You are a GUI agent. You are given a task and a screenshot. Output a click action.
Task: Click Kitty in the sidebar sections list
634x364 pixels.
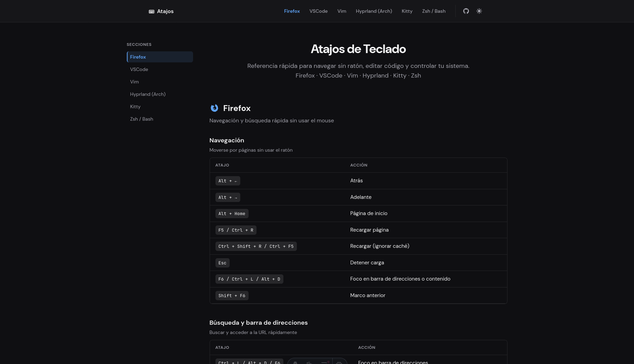pyautogui.click(x=135, y=107)
